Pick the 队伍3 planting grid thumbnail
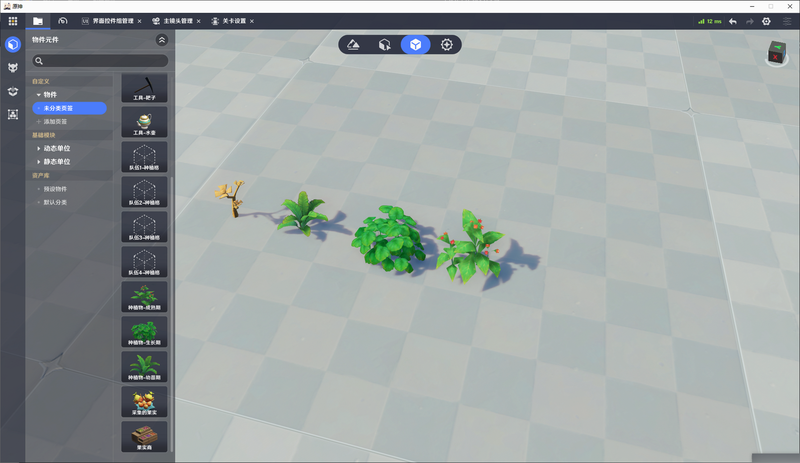 [x=144, y=227]
